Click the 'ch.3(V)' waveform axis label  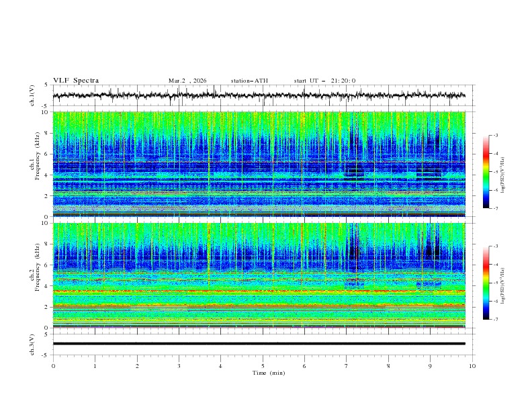pos(32,345)
